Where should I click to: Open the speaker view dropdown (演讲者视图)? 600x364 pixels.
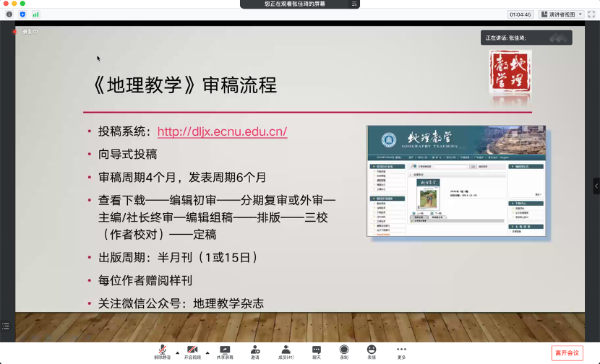coord(560,14)
